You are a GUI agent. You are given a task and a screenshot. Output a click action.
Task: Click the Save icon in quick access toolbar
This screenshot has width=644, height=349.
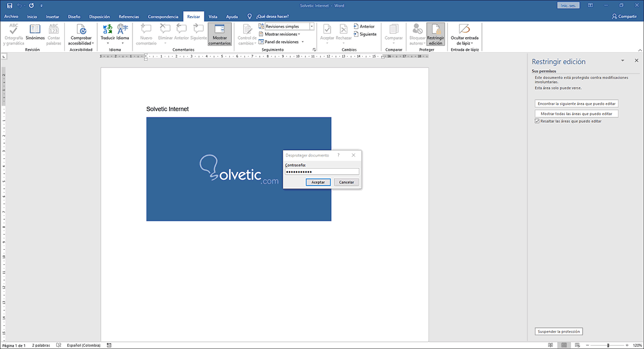point(10,5)
